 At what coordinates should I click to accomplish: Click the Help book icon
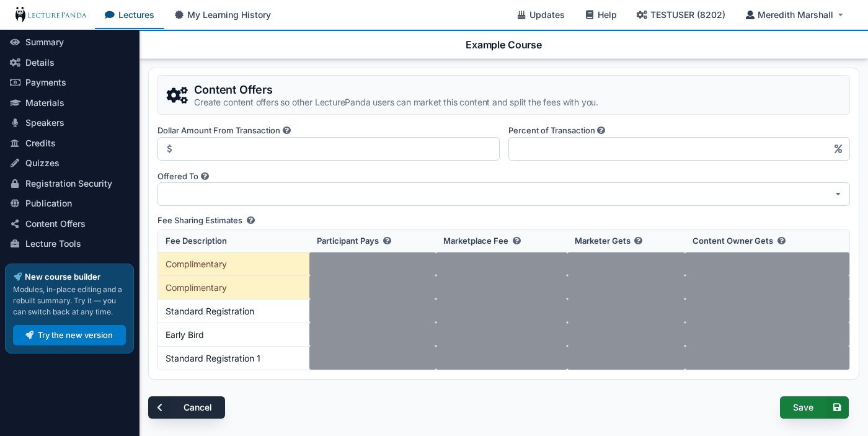(590, 15)
